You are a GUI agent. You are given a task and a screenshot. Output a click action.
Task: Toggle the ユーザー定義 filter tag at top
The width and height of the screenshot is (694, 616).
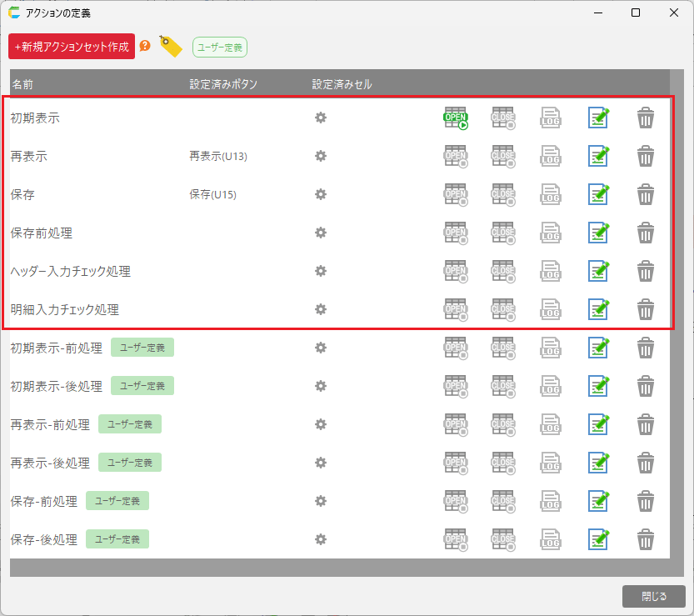pos(220,48)
